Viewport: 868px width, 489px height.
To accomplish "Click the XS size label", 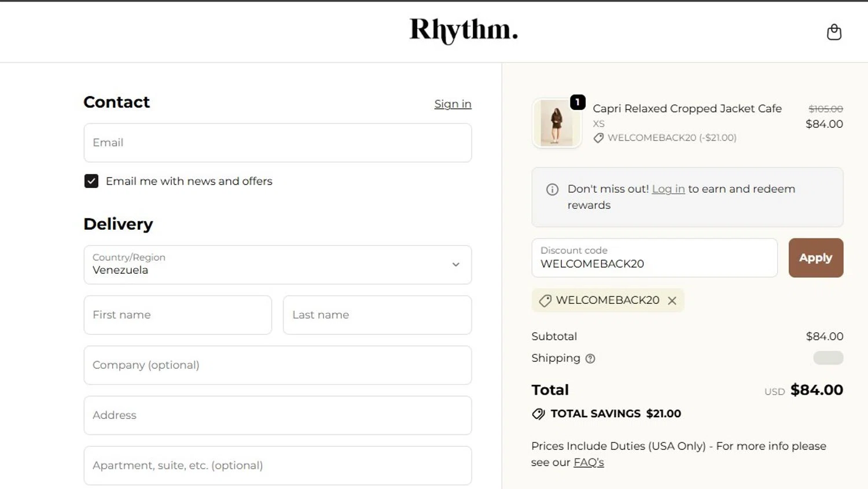I will coord(599,124).
